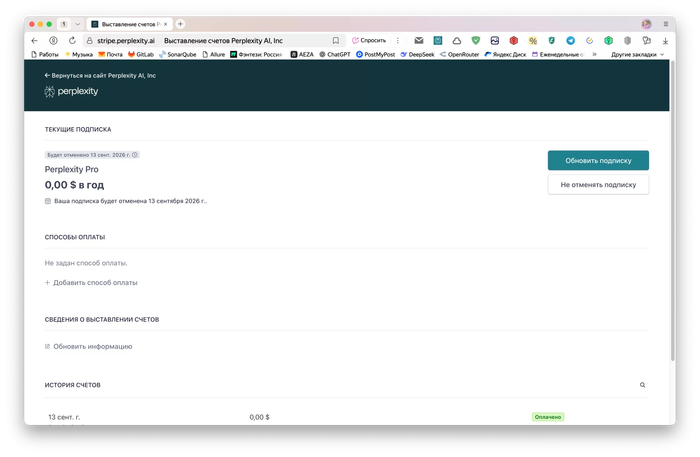Select the Выставление счетов browser tab

click(130, 23)
